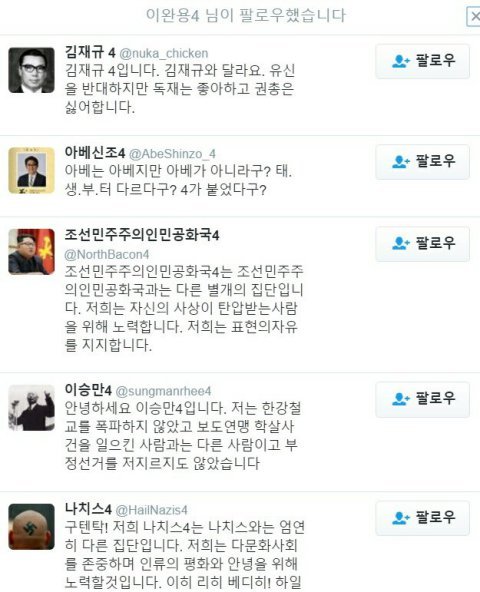Click the 이승만4 display name

click(x=88, y=389)
